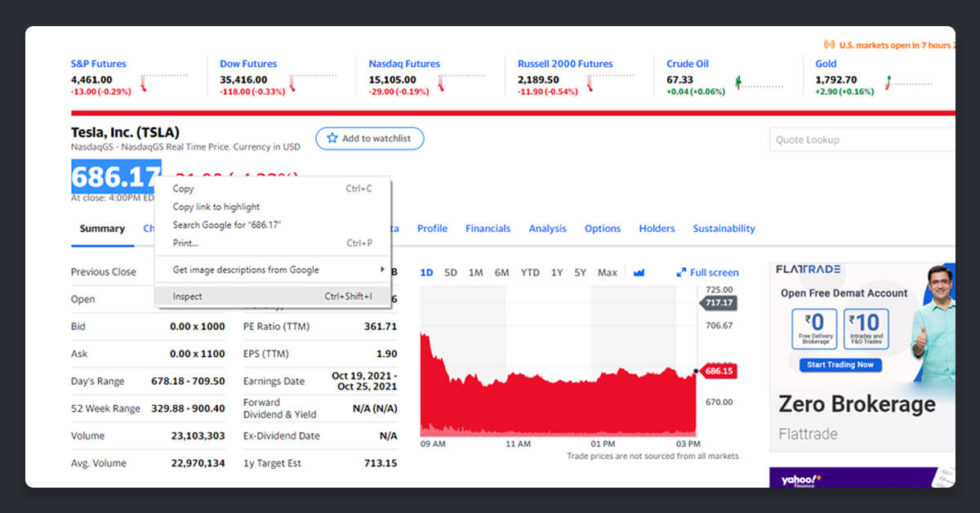Image resolution: width=980 pixels, height=513 pixels.
Task: Select the 5D chart range
Action: pyautogui.click(x=451, y=272)
